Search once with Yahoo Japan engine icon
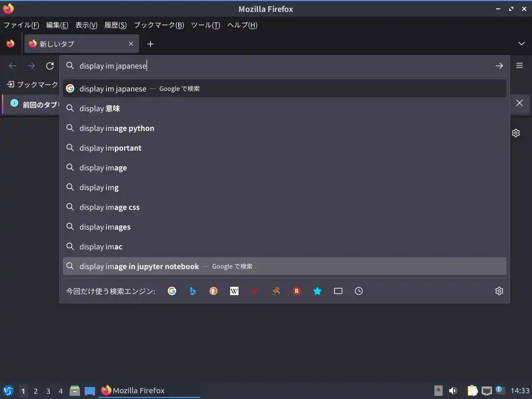The height and width of the screenshot is (399, 532). (x=255, y=291)
